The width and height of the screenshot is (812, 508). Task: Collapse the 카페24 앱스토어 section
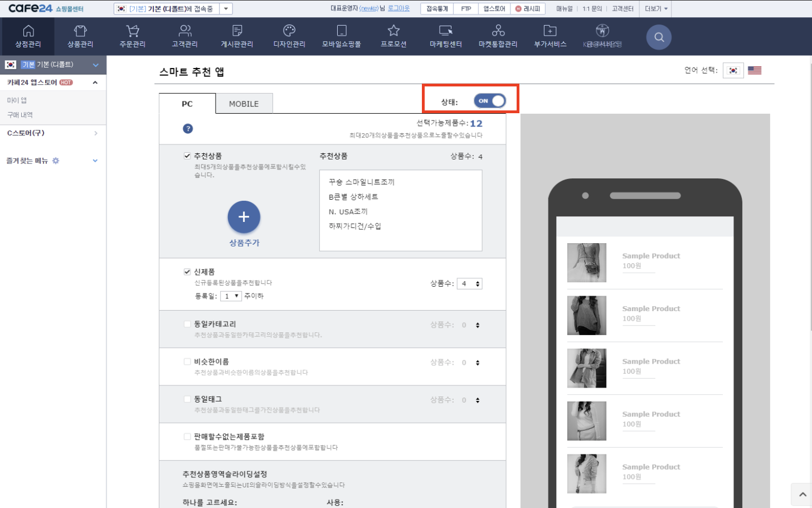pyautogui.click(x=95, y=83)
